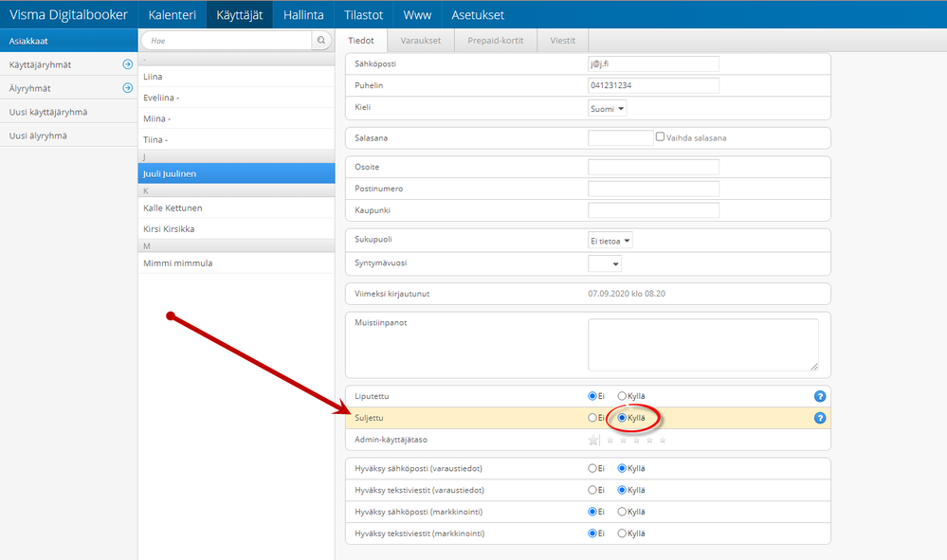
Task: Click the Kaupunki input field
Action: (653, 210)
